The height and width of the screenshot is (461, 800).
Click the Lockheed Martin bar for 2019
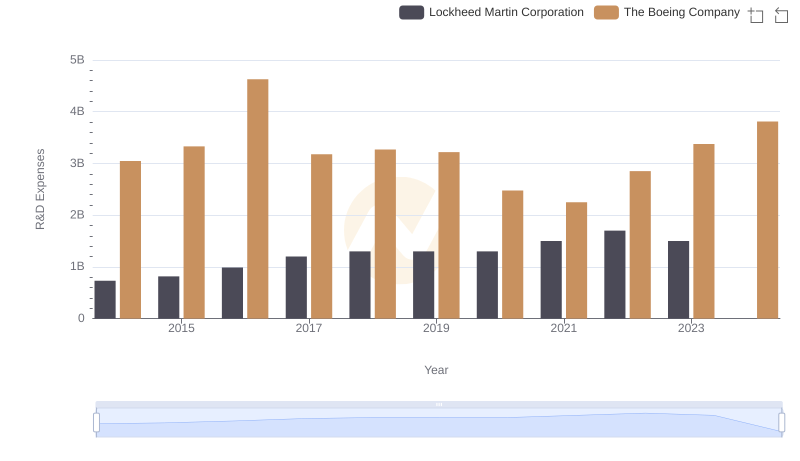coord(423,285)
